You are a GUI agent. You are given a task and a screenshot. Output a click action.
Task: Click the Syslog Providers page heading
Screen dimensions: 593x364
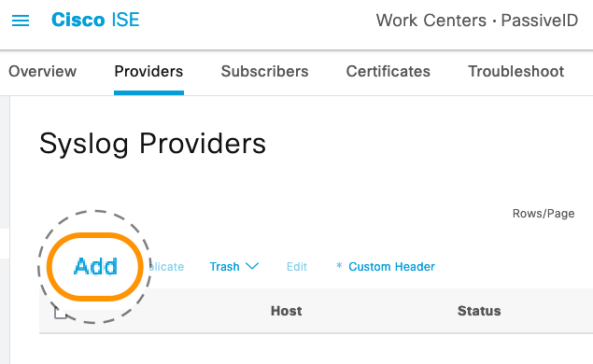click(x=152, y=144)
